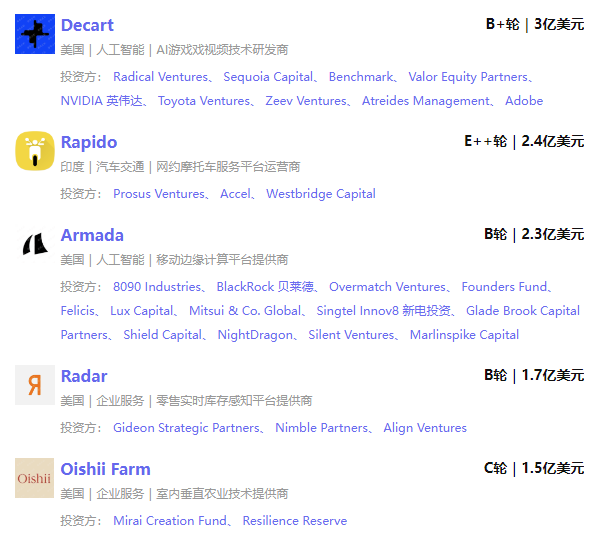The width and height of the screenshot is (602, 547).
Task: Open investor Resilience Reserve
Action: 295,521
